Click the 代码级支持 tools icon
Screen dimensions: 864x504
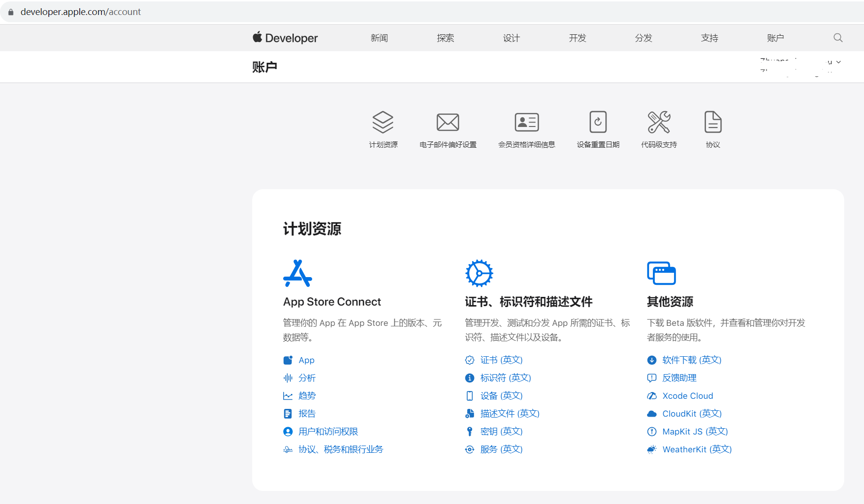[x=659, y=122]
